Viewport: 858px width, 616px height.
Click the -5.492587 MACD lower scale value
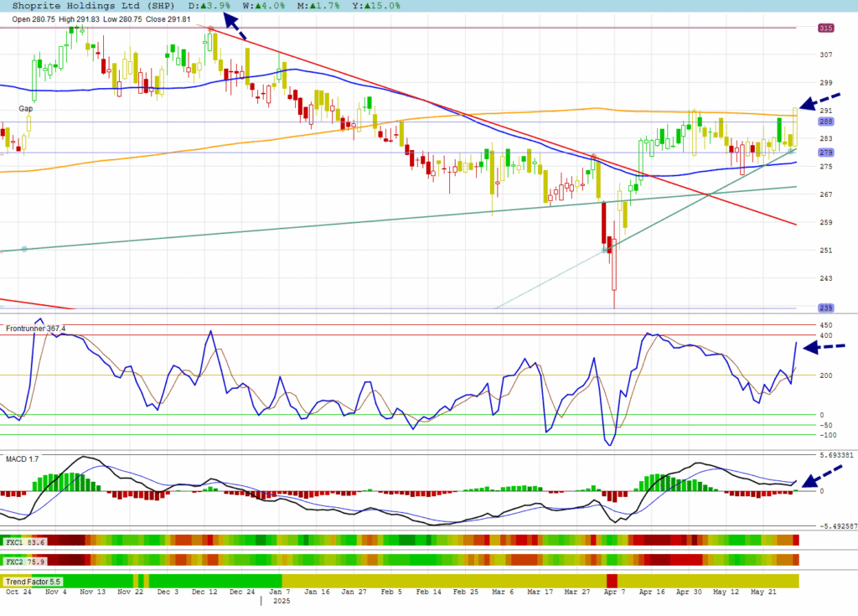pos(837,526)
